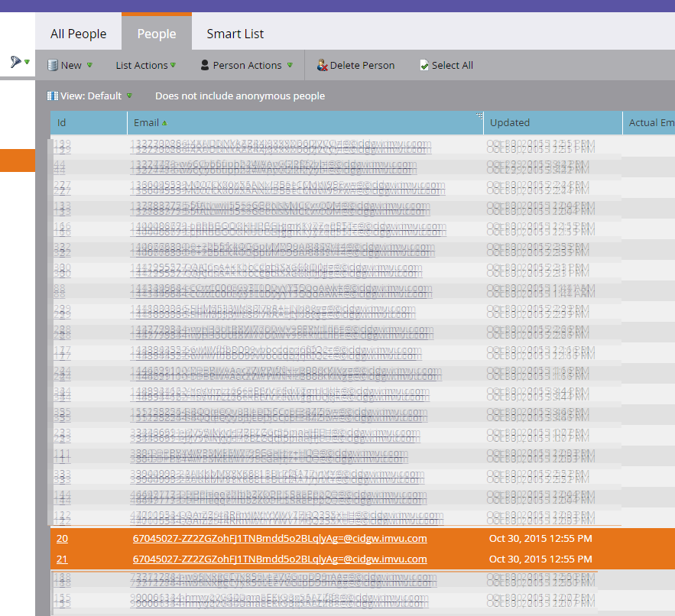Click the Email column sort arrow
Viewport: 675px width, 616px height.
click(x=164, y=123)
